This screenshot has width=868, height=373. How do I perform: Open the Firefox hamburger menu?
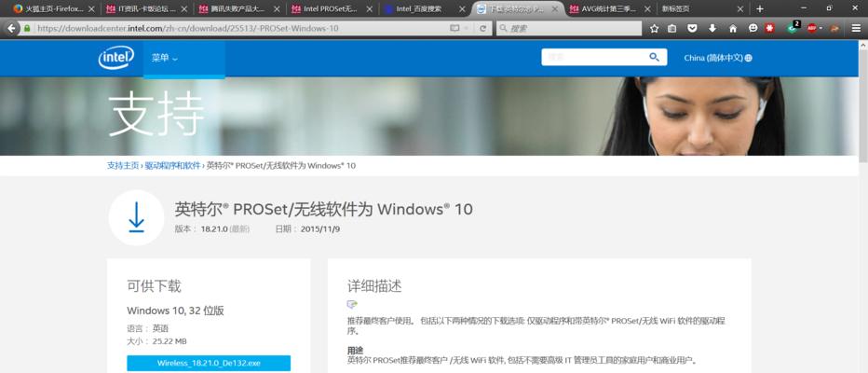856,28
